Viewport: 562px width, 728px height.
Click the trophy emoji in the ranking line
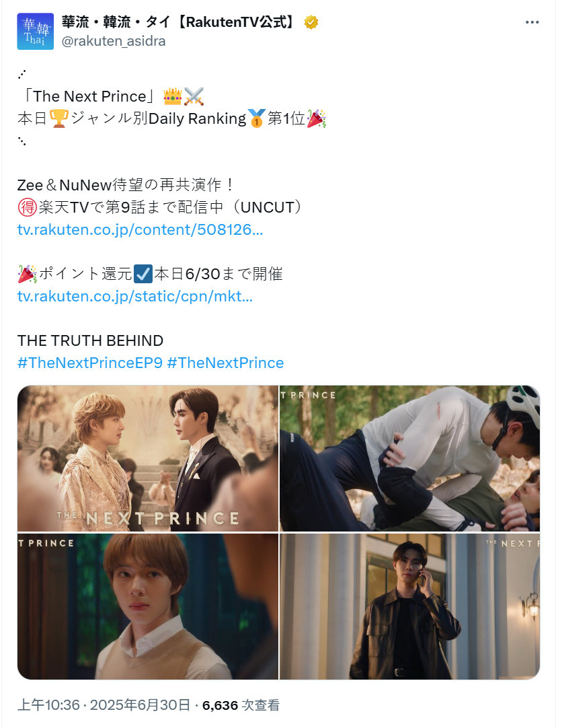59,118
